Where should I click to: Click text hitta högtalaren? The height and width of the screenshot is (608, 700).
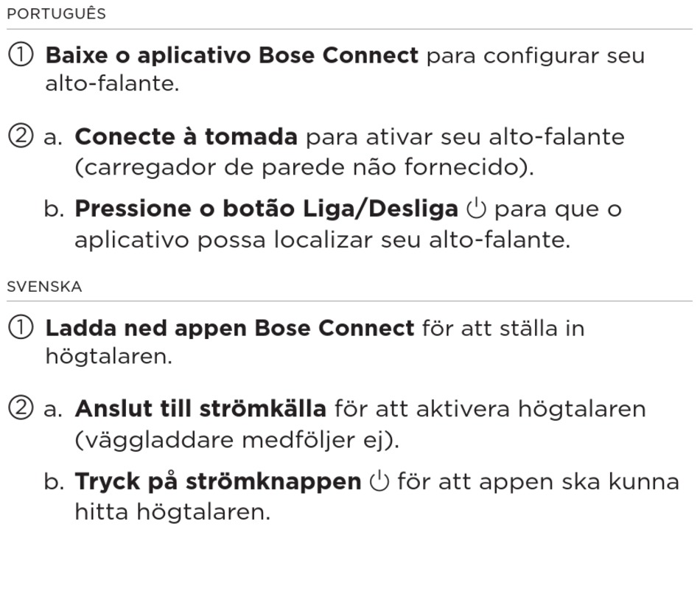(172, 511)
